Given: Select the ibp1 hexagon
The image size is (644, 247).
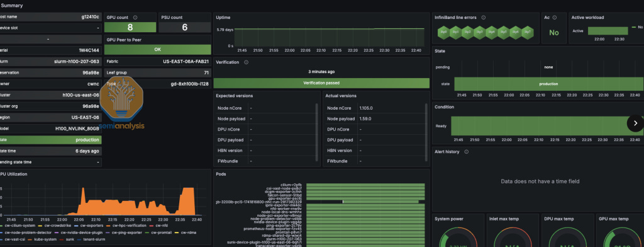Looking at the screenshot, I should pos(455,32).
